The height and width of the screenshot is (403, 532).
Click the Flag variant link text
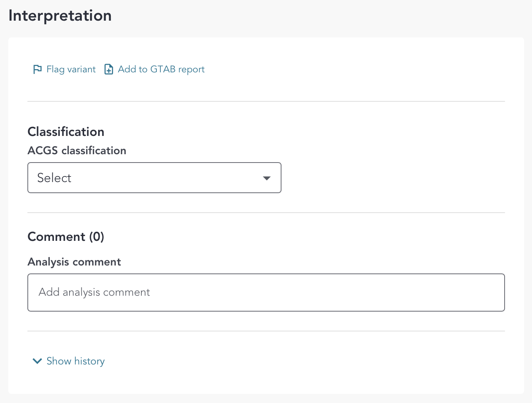pyautogui.click(x=71, y=70)
